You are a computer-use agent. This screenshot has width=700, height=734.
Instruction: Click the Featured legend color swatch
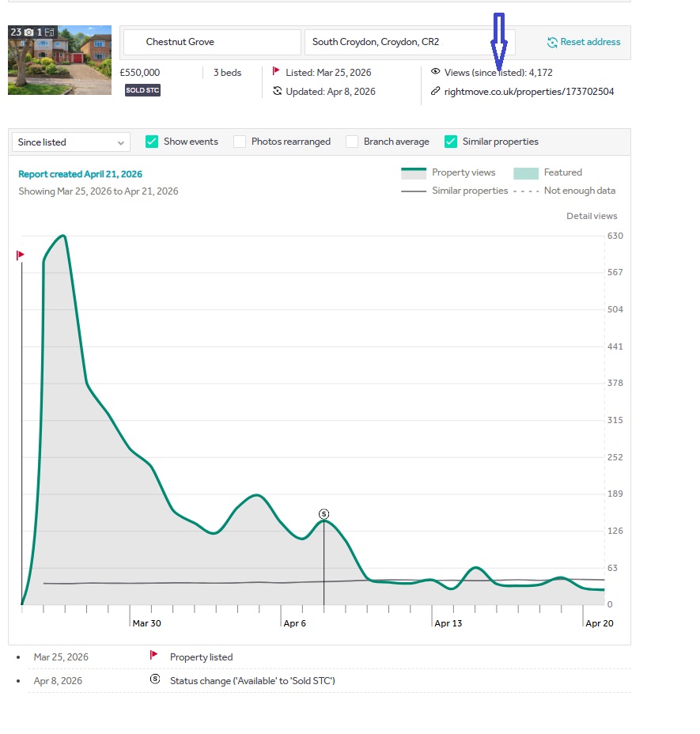coord(525,173)
